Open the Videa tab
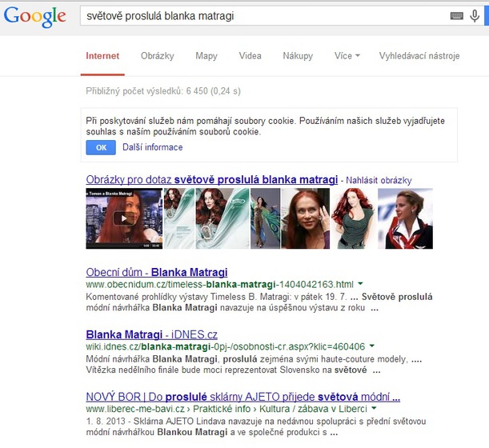This screenshot has width=489, height=448. pyautogui.click(x=251, y=56)
